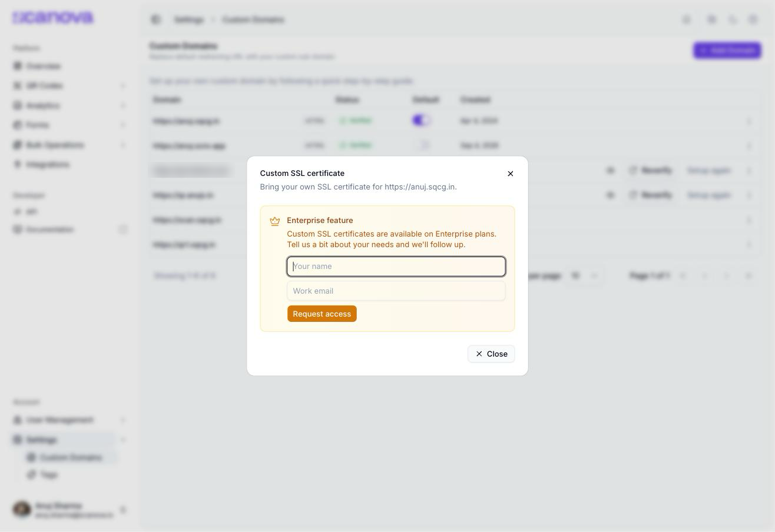
Task: Toggle Default switch in second domain row
Action: [422, 145]
